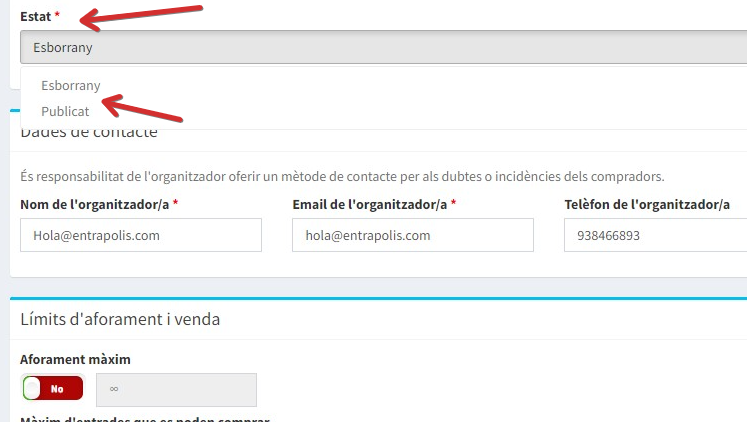Choose Esborrany option in the dropdown list
Image resolution: width=747 pixels, height=422 pixels.
click(71, 85)
